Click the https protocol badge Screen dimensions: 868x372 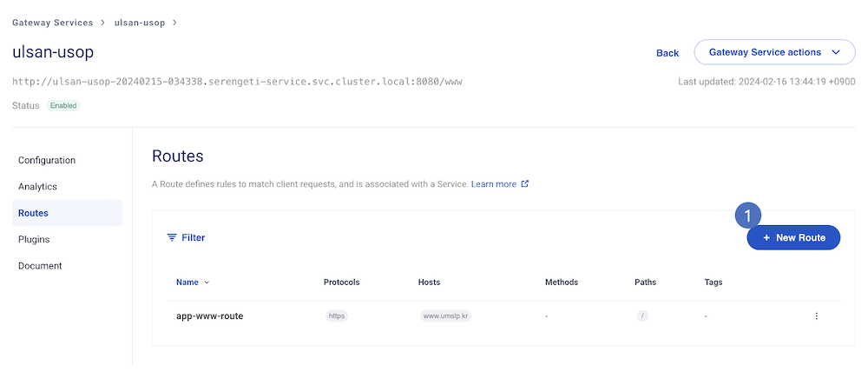(336, 316)
